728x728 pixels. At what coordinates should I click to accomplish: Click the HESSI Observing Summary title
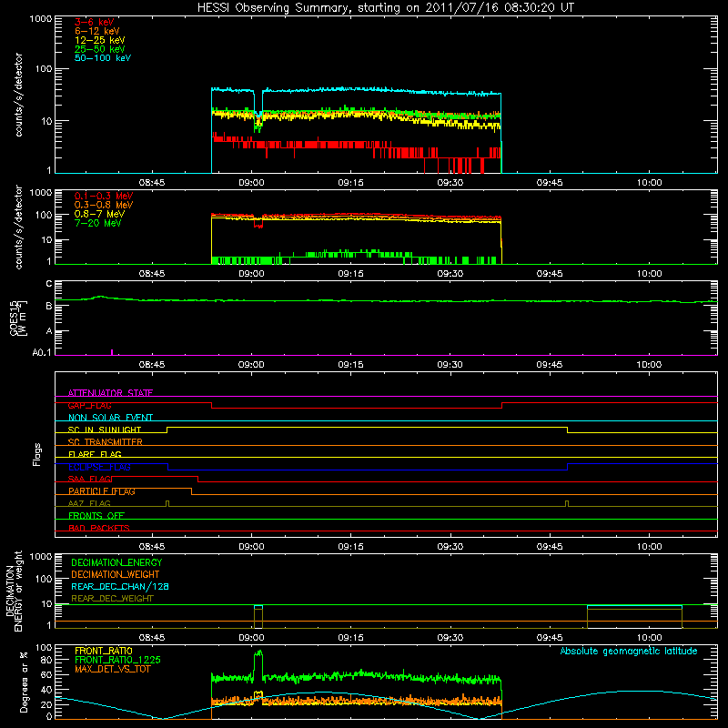coord(386,7)
